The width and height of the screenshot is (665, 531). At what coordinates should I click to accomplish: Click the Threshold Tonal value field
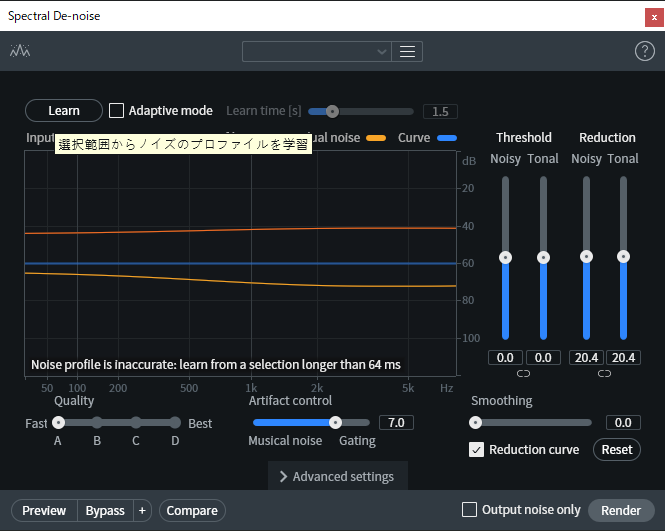(x=543, y=358)
